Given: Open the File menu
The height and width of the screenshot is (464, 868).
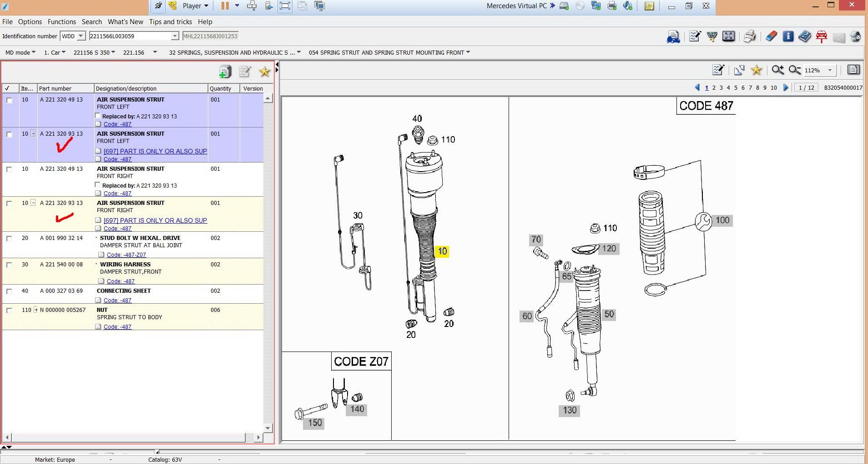Looking at the screenshot, I should pyautogui.click(x=8, y=22).
